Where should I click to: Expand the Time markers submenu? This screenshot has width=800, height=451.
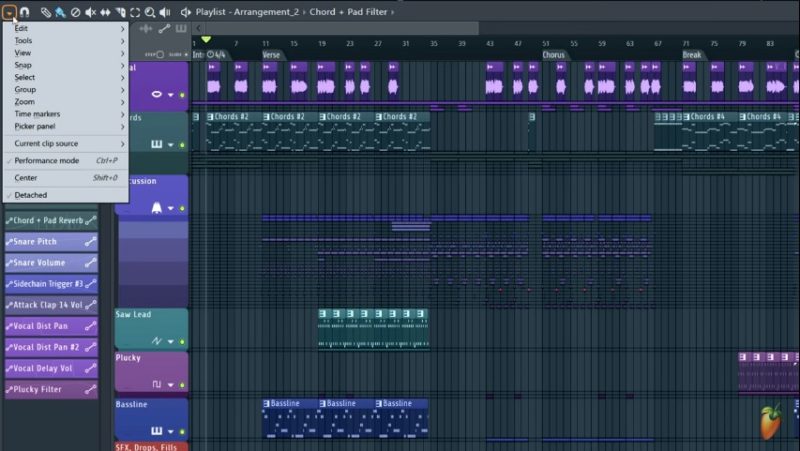[66, 114]
